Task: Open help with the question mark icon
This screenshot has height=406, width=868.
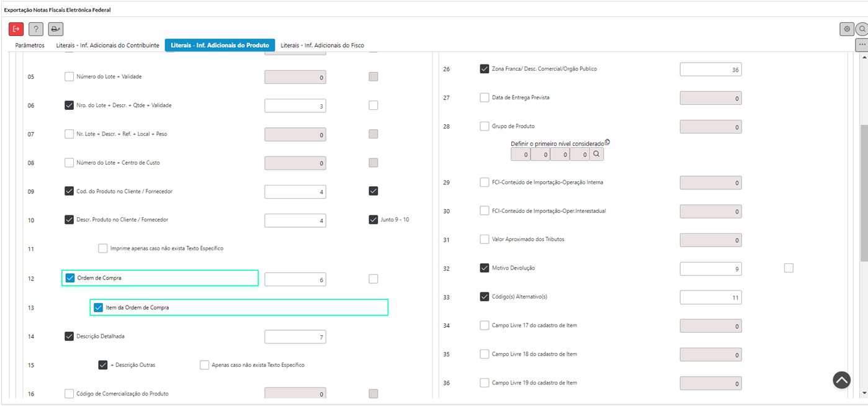Action: click(36, 29)
